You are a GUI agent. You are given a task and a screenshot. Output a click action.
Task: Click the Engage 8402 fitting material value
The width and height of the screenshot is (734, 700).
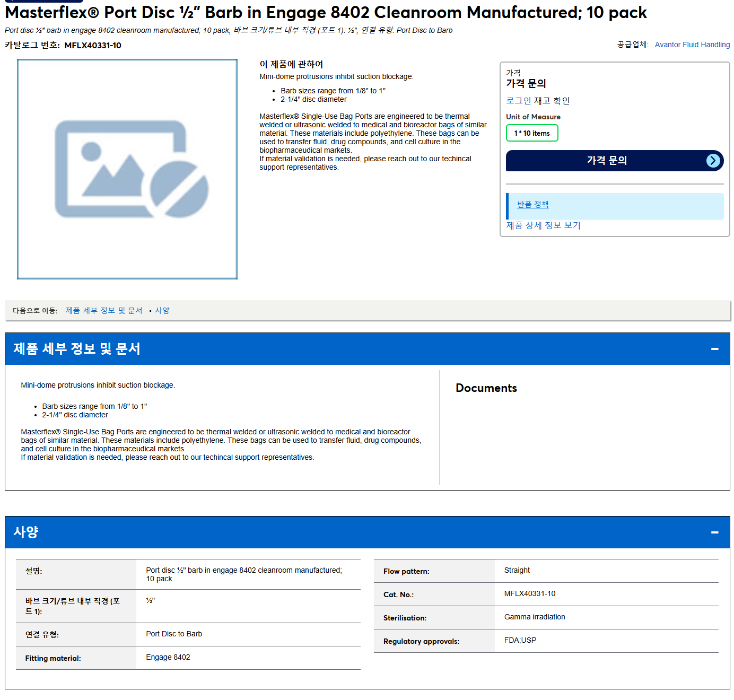[x=168, y=658]
